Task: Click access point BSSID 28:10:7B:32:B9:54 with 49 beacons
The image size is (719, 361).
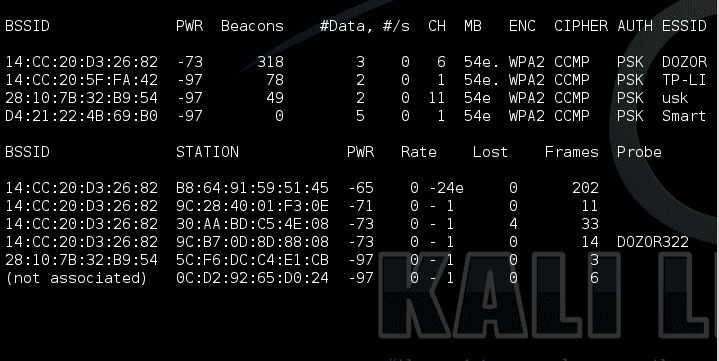Action: [x=82, y=98]
